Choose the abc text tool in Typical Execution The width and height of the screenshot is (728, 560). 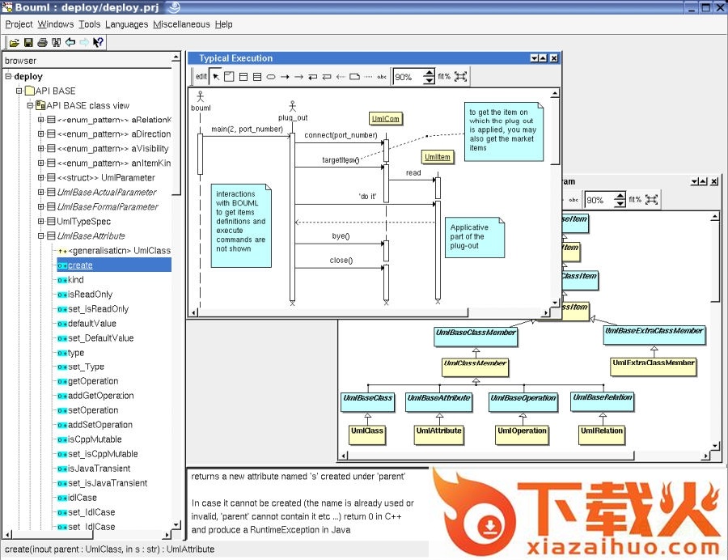pos(382,77)
